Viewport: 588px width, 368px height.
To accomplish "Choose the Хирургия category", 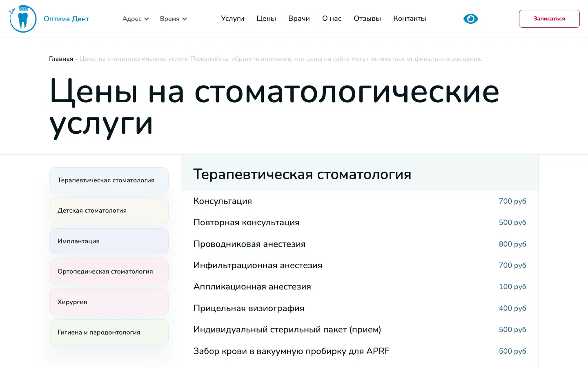I will (109, 302).
